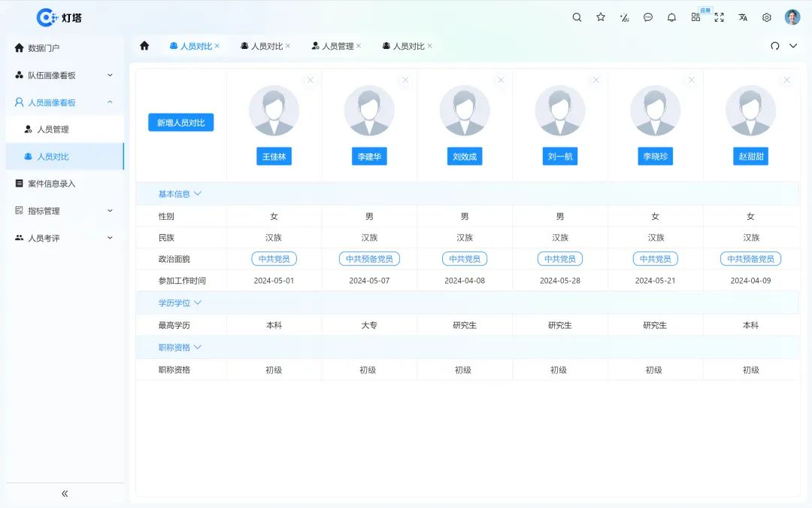The image size is (812, 508).
Task: Check notifications via the bell icon
Action: pos(671,17)
